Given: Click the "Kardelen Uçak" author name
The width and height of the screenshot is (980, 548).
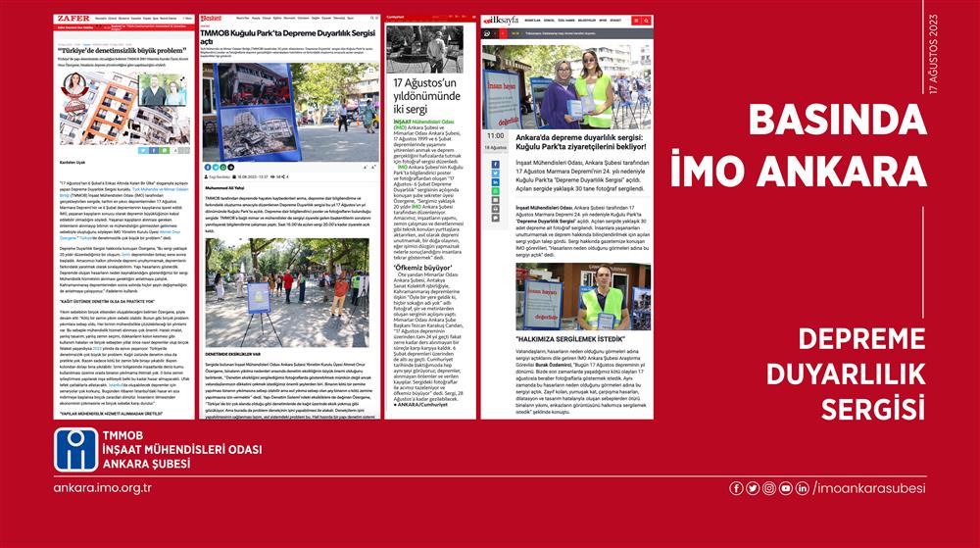Looking at the screenshot, I should click(73, 162).
